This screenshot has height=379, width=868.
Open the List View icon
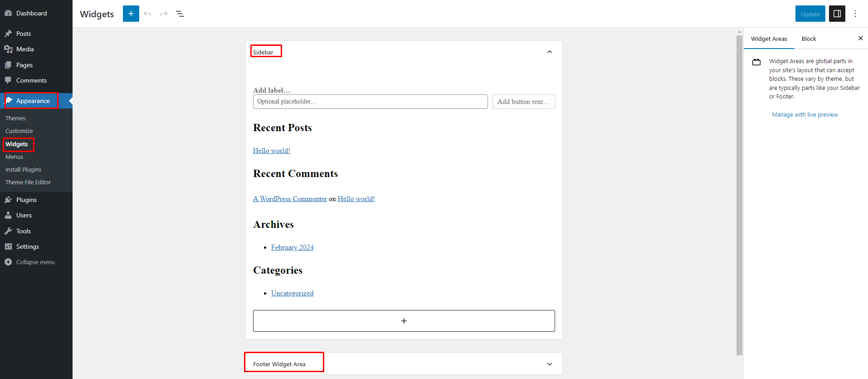(180, 14)
